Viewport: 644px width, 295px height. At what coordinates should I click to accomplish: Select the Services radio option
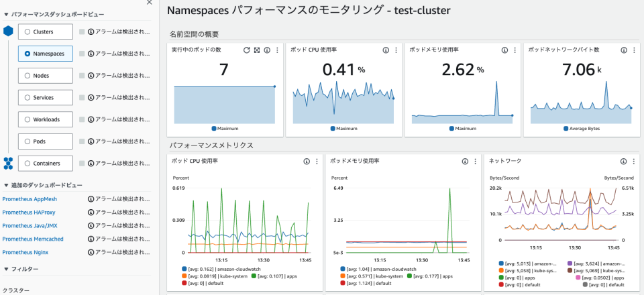[x=28, y=98]
